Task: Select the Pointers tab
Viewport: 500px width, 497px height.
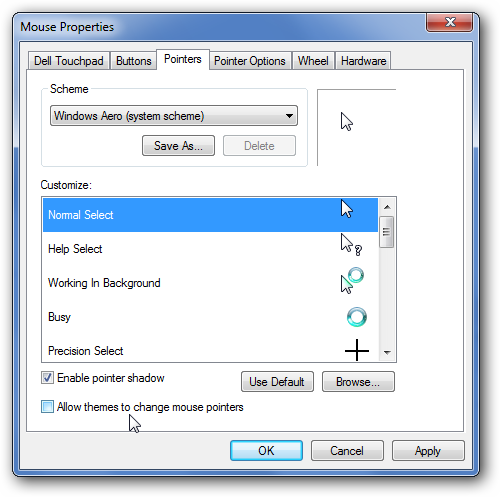Action: click(x=183, y=59)
